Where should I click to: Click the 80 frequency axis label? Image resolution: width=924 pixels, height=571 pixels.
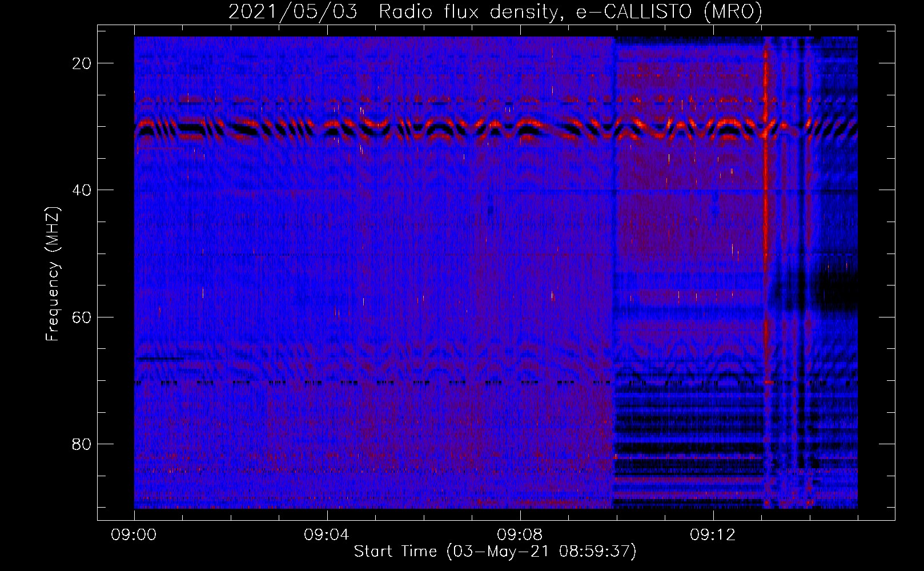pyautogui.click(x=82, y=444)
